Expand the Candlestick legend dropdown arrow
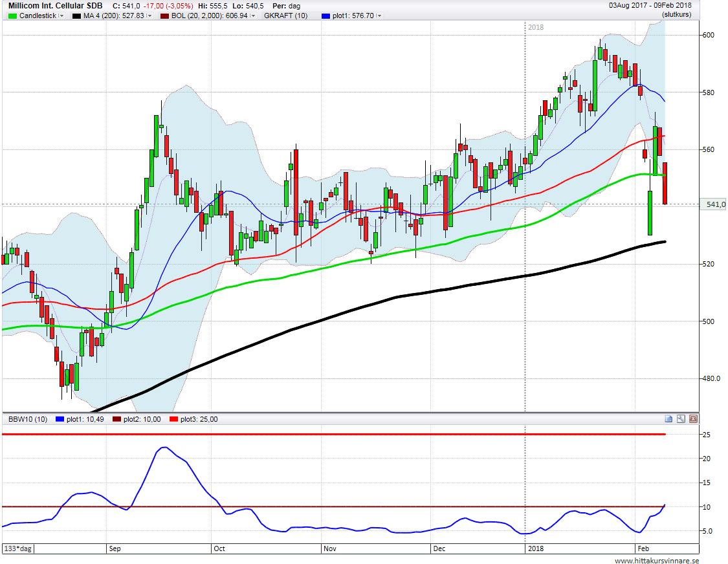This screenshot has width=728, height=564. coord(61,16)
